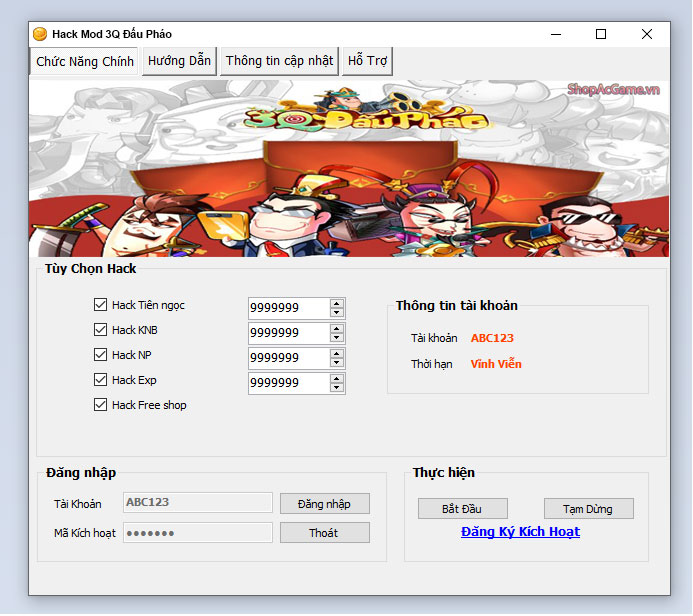Decrease Hack Tiên ngọc value with down arrow

tap(337, 312)
